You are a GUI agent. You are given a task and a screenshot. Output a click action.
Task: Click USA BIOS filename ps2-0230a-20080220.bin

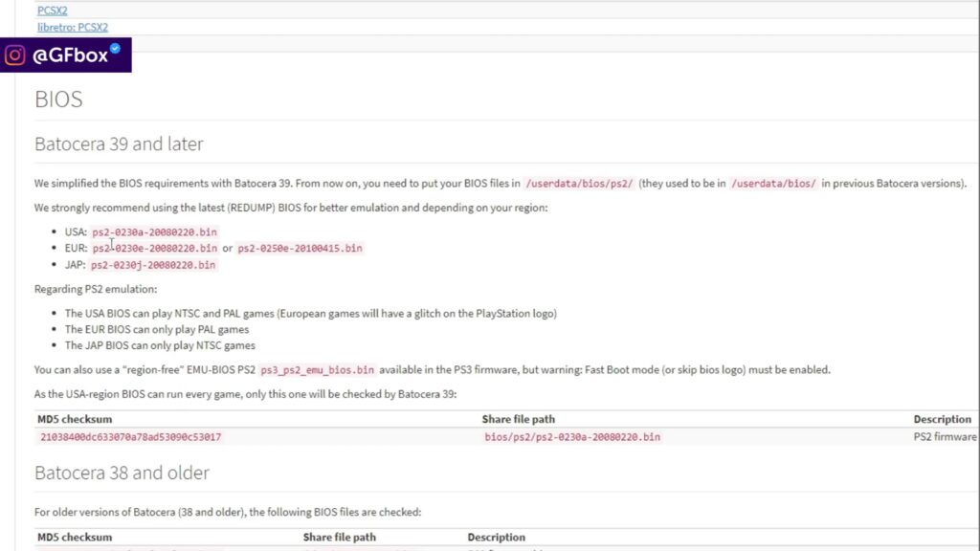154,232
